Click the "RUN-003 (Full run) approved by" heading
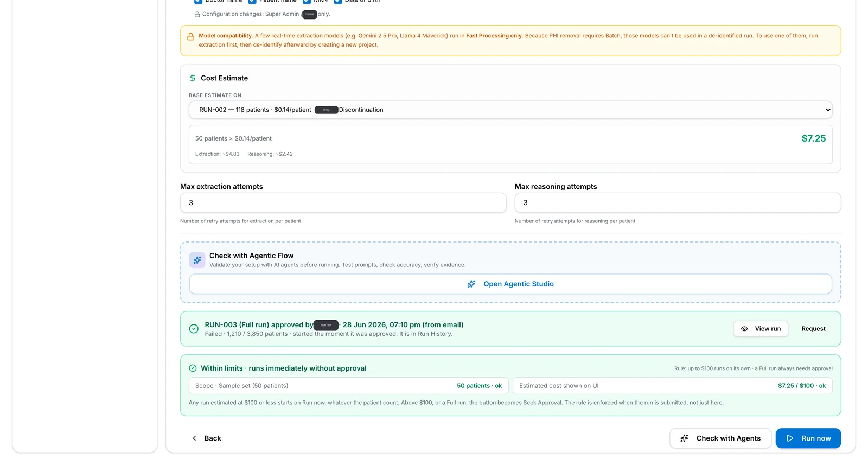This screenshot has height=465, width=868. pyautogui.click(x=259, y=325)
